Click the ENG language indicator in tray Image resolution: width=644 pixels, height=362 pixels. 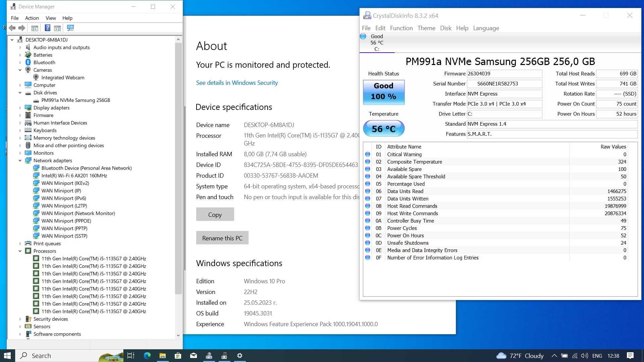(597, 356)
